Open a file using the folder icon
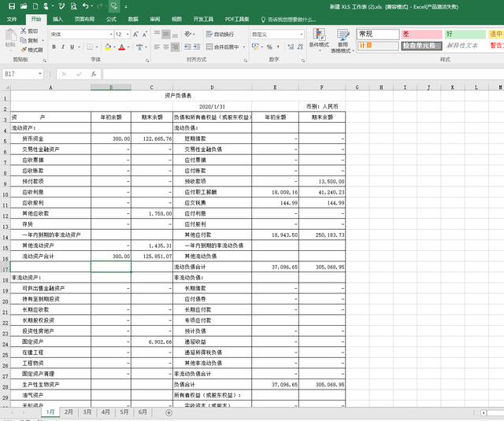Viewport: 504px width, 421px height. pyautogui.click(x=24, y=6)
